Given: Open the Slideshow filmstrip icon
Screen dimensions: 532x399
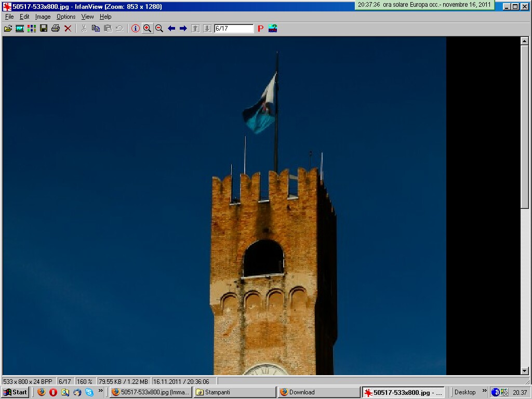Looking at the screenshot, I should pyautogui.click(x=20, y=29).
